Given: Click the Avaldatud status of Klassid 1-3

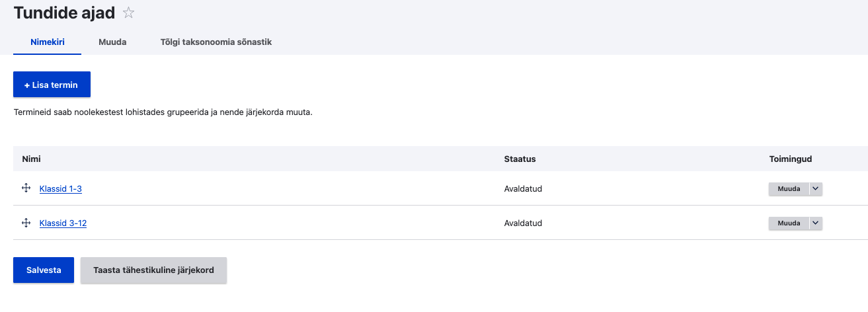Looking at the screenshot, I should 523,189.
